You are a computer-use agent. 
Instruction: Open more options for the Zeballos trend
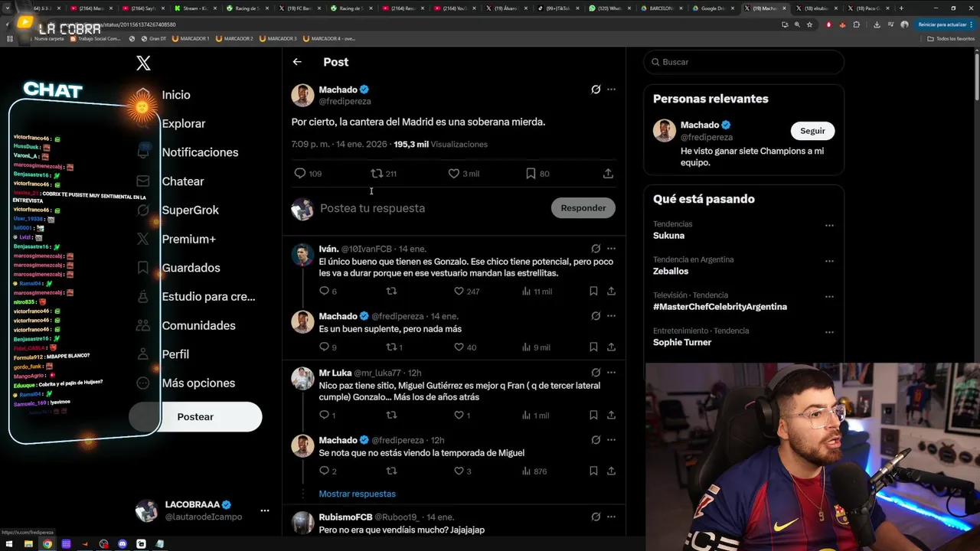(x=829, y=261)
